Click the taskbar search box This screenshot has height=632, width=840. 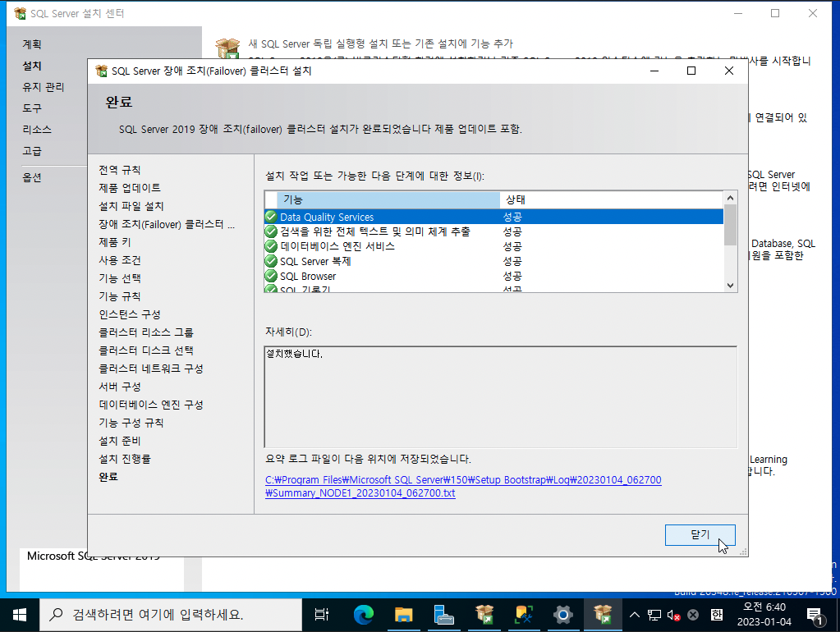click(171, 615)
